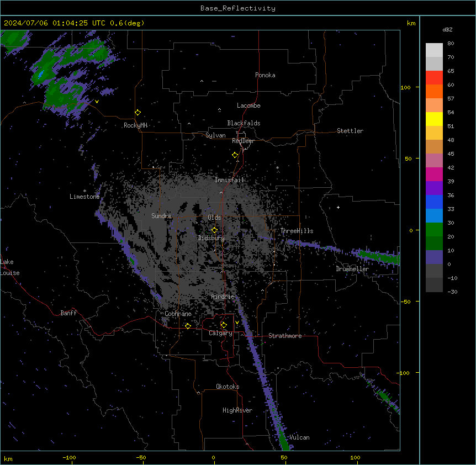The height and width of the screenshot is (465, 476).
Task: Click the RockyMH label
Action: (135, 125)
